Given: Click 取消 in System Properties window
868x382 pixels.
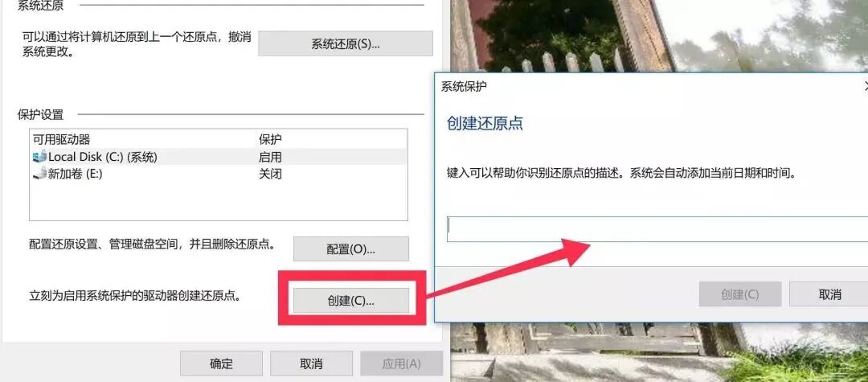Looking at the screenshot, I should (x=311, y=364).
